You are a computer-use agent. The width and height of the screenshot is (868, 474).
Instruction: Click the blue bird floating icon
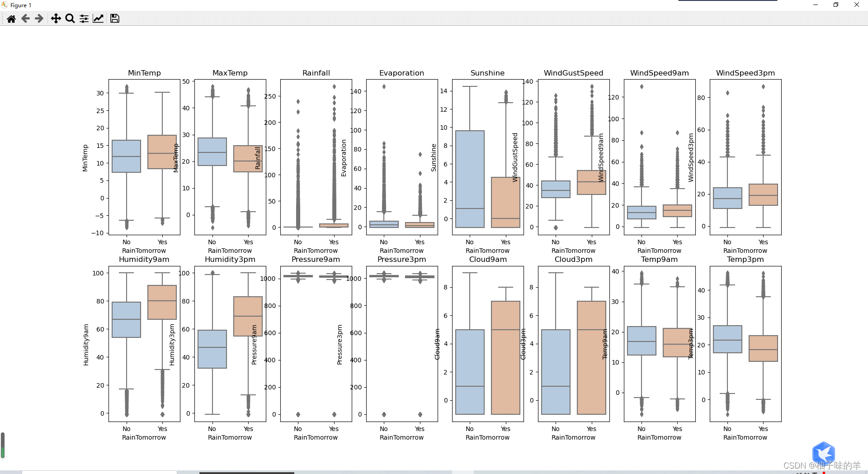point(823,454)
